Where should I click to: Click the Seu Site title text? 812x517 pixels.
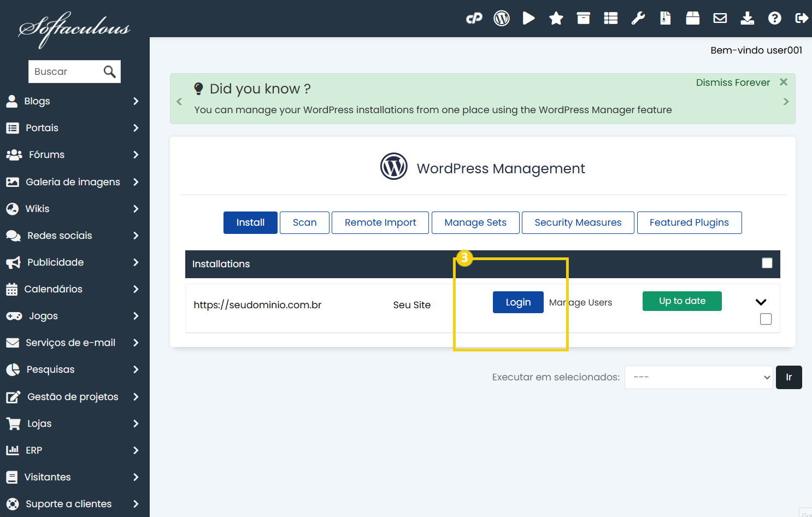pyautogui.click(x=412, y=305)
